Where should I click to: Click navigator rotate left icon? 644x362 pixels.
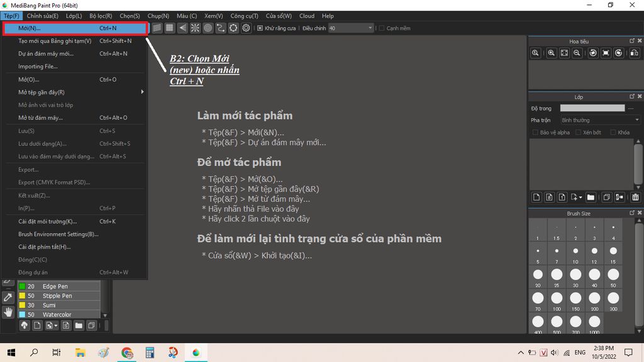(x=593, y=53)
